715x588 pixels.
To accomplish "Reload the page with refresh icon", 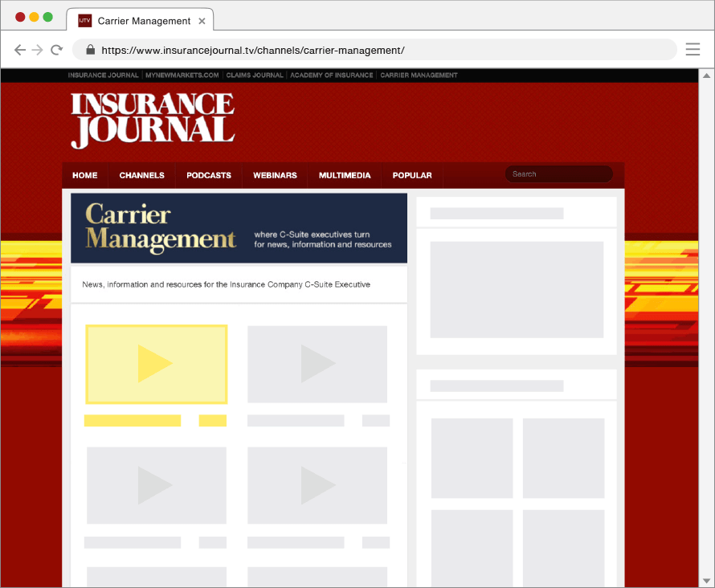I will pos(57,50).
